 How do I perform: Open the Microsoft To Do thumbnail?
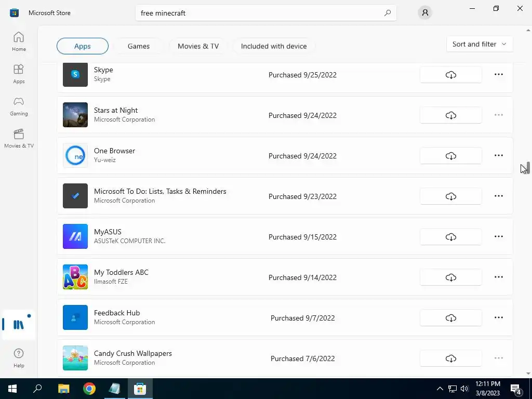point(75,196)
